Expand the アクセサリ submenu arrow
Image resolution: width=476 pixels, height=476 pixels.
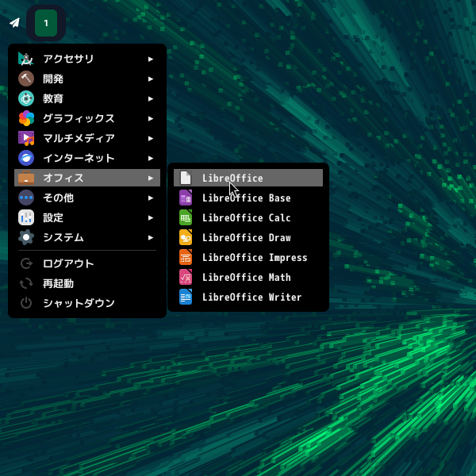tap(151, 59)
